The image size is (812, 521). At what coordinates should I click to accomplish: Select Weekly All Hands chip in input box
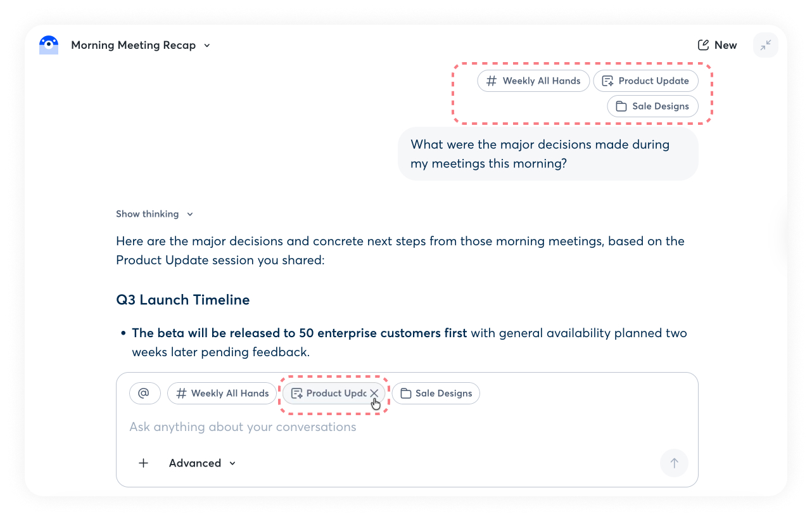pos(222,394)
